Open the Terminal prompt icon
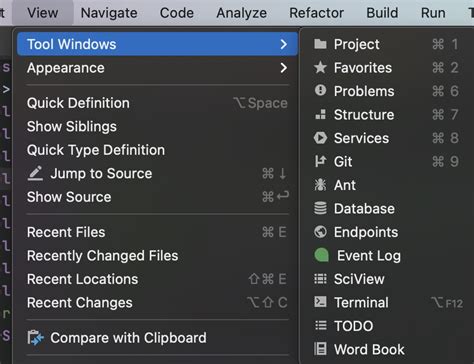Viewport: 474px width, 364px height. click(320, 302)
